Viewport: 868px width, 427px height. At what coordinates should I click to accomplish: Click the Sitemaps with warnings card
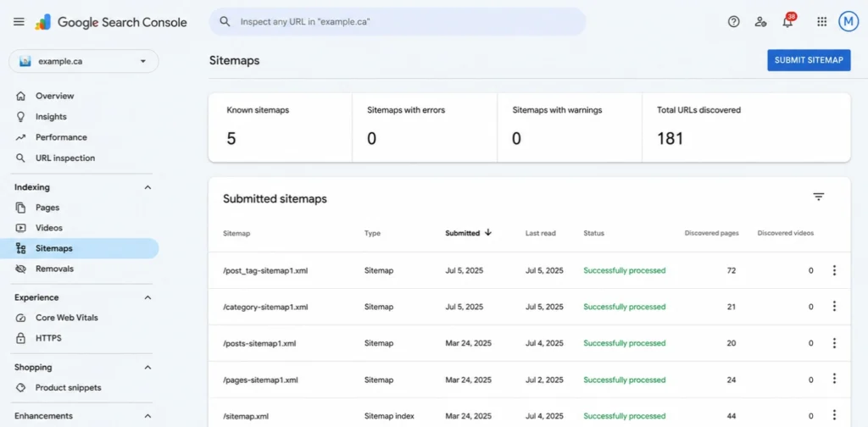pyautogui.click(x=570, y=128)
